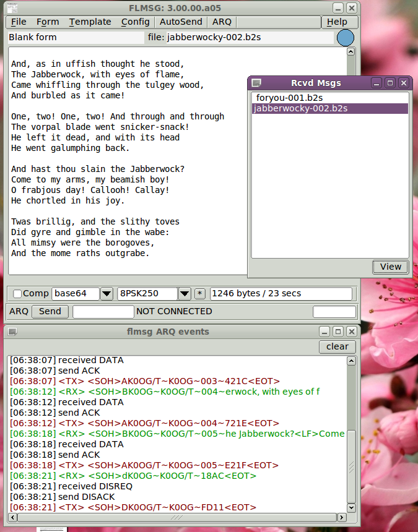Open the Form menu
Screen dimensions: 418x532
click(x=48, y=22)
